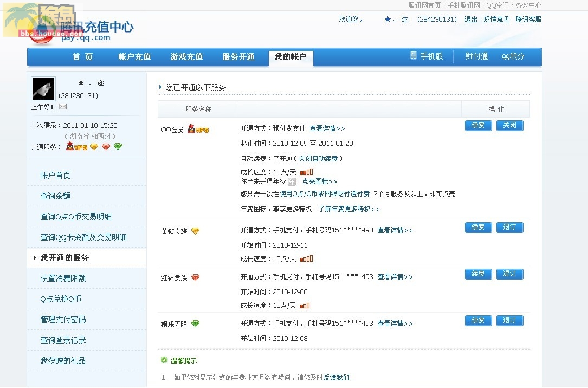Open 反馈意见 in the header
The image size is (588, 388).
(x=496, y=20)
